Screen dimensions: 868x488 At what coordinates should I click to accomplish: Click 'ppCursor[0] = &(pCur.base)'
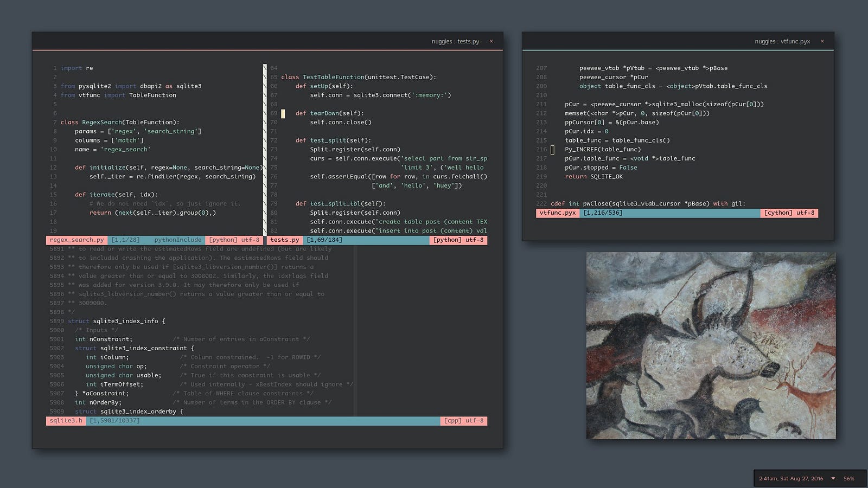[x=612, y=123]
